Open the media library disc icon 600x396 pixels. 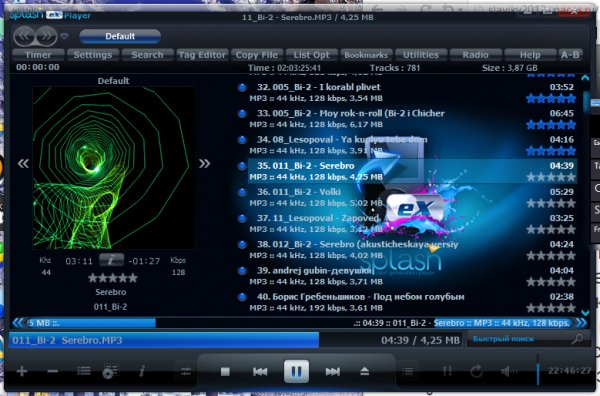110,371
